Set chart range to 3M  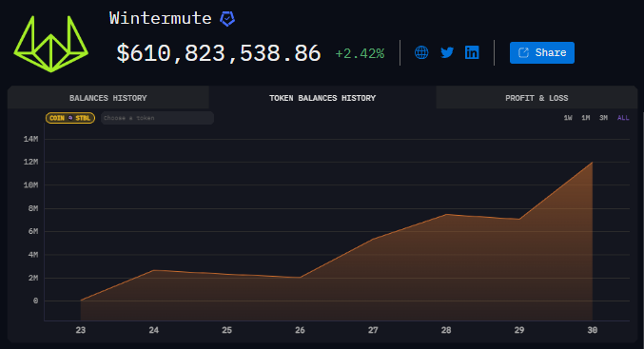point(603,118)
